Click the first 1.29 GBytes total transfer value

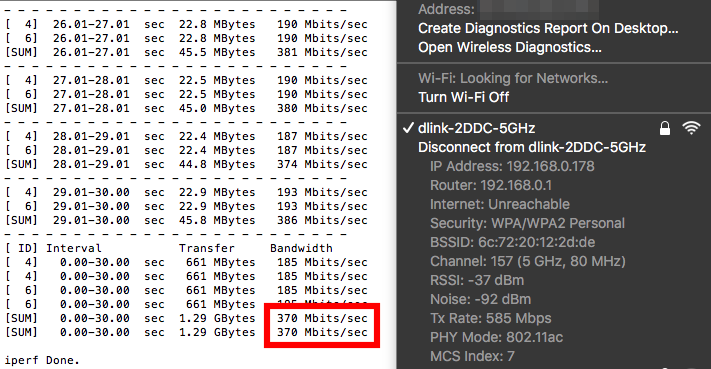pos(217,318)
